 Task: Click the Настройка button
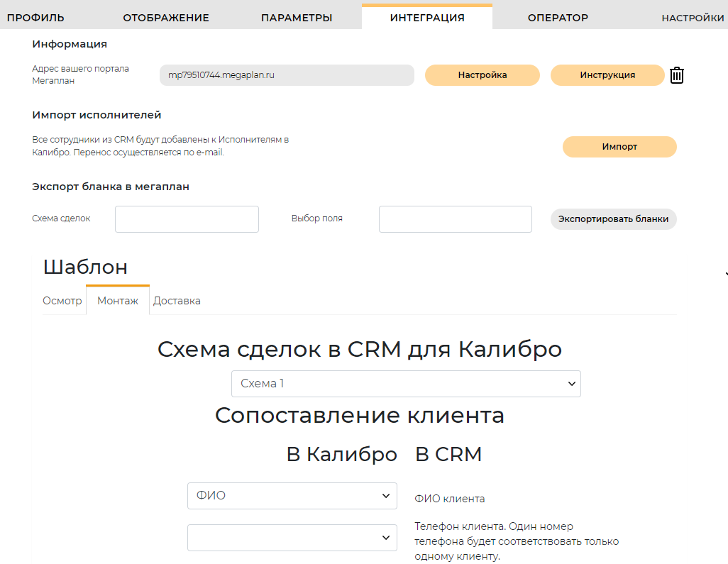point(482,75)
